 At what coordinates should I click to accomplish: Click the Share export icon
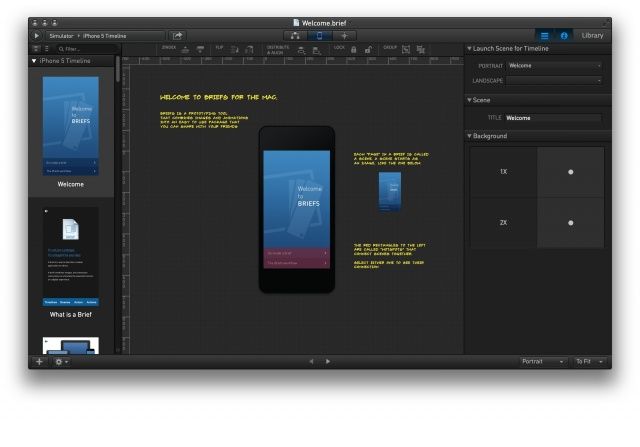(177, 35)
